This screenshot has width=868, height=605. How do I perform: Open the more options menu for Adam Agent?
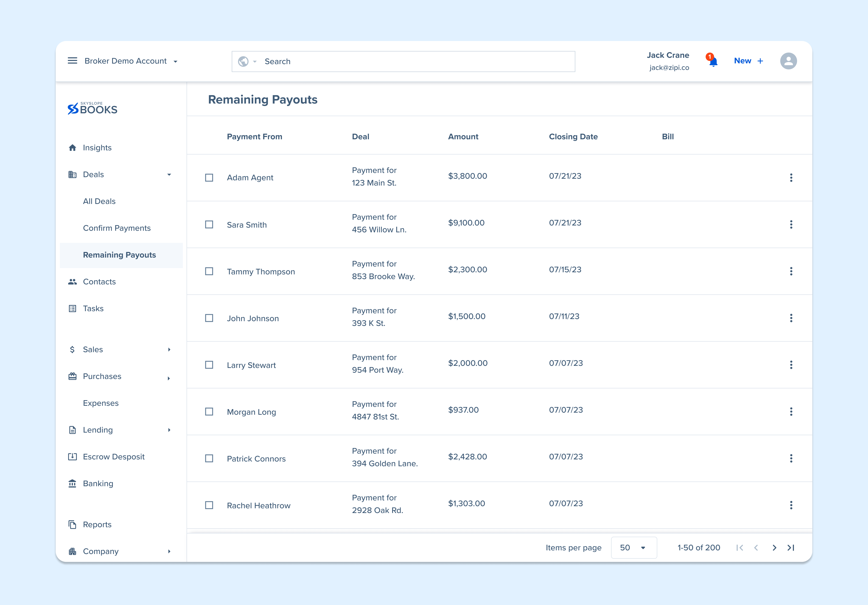pyautogui.click(x=791, y=178)
